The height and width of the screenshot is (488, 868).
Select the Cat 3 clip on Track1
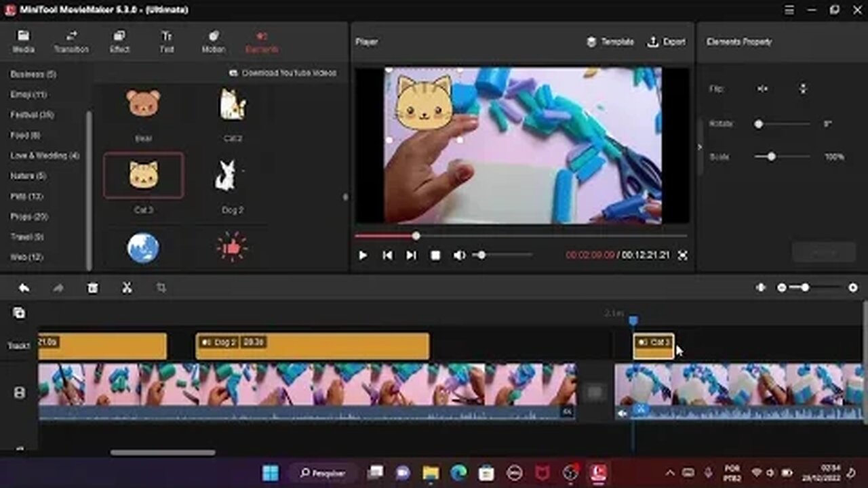pos(654,346)
